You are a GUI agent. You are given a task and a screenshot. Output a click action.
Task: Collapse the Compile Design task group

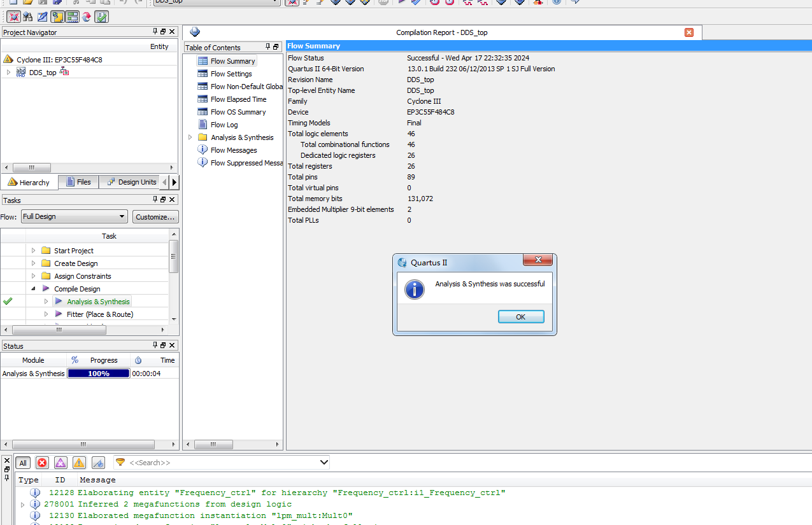coord(33,289)
